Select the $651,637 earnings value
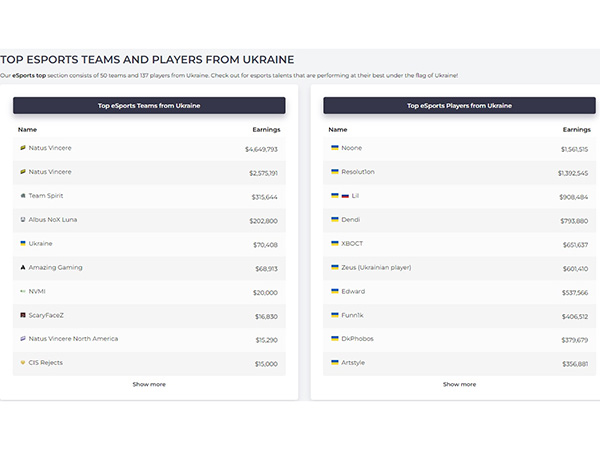The height and width of the screenshot is (450, 600). (x=576, y=245)
